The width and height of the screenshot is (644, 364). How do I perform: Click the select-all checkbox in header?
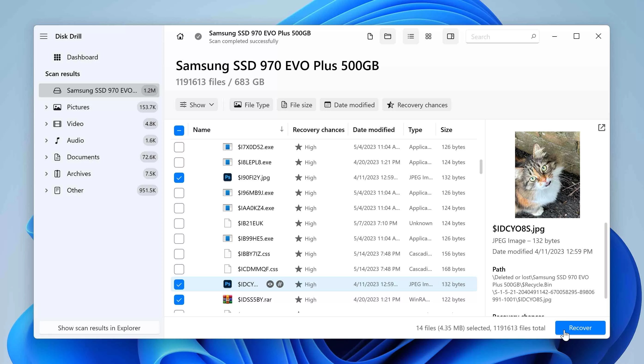(179, 130)
